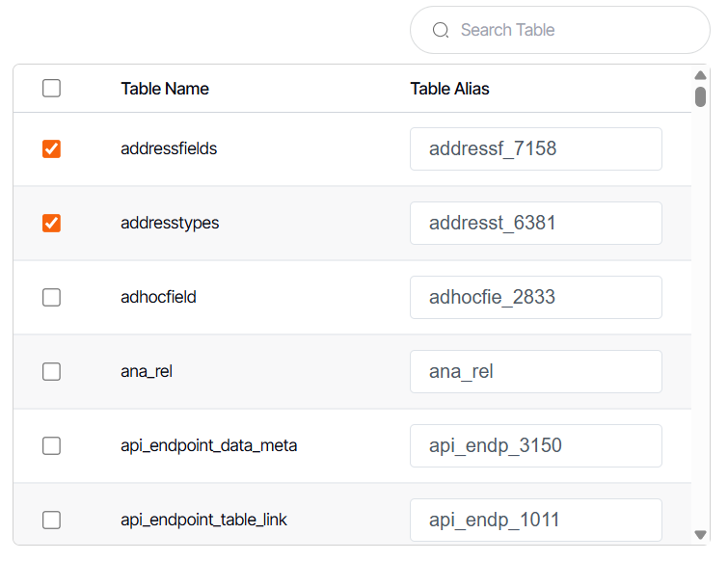Click the Table Name column header
The image size is (728, 561).
pyautogui.click(x=165, y=89)
